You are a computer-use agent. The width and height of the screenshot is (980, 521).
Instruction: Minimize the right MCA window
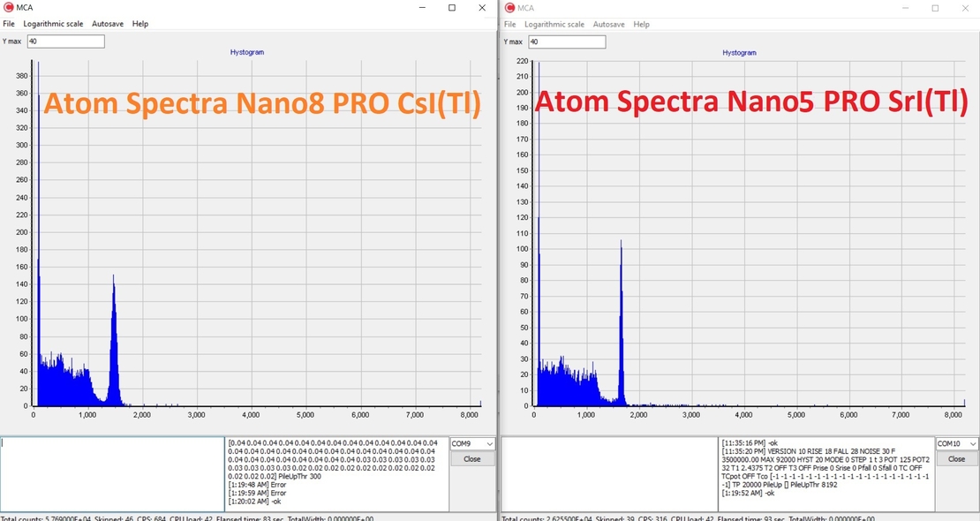click(x=906, y=8)
